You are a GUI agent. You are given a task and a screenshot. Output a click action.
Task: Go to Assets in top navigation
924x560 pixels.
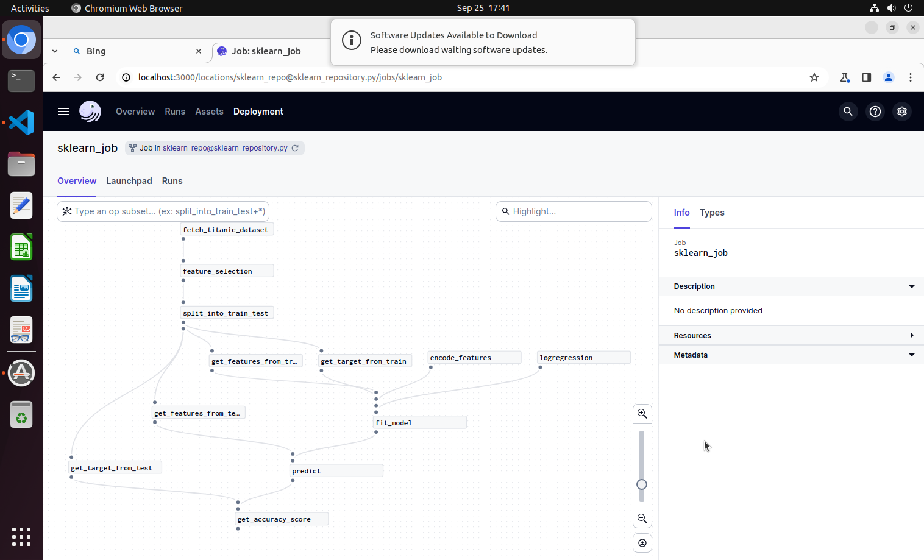[x=209, y=112]
